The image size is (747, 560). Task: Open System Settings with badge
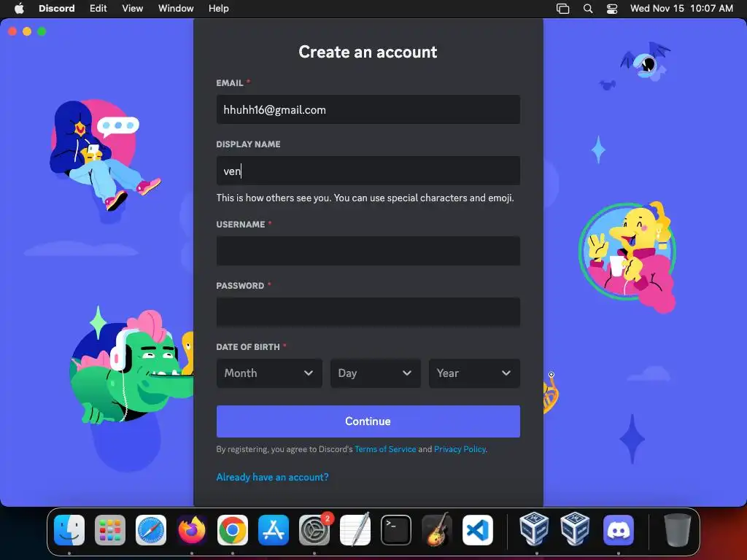pos(314,530)
